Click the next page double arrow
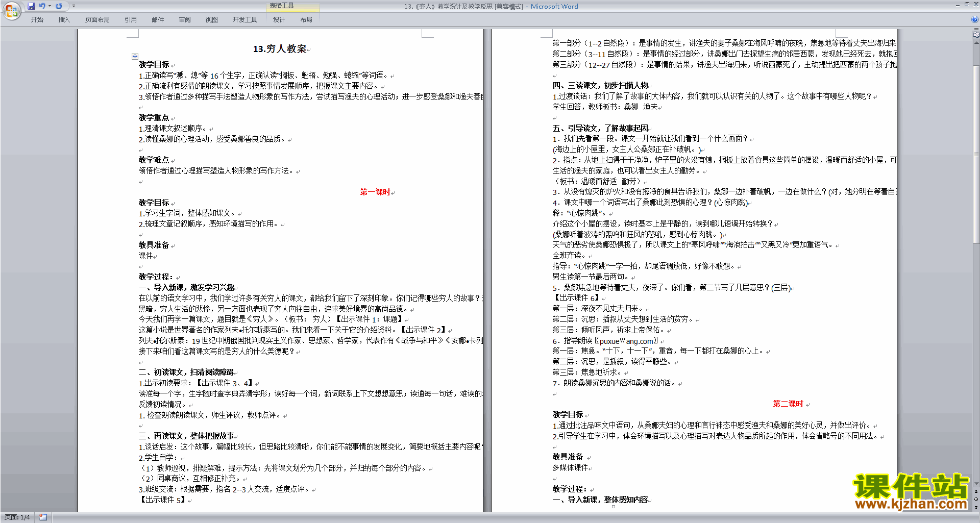This screenshot has width=980, height=523. [976, 507]
